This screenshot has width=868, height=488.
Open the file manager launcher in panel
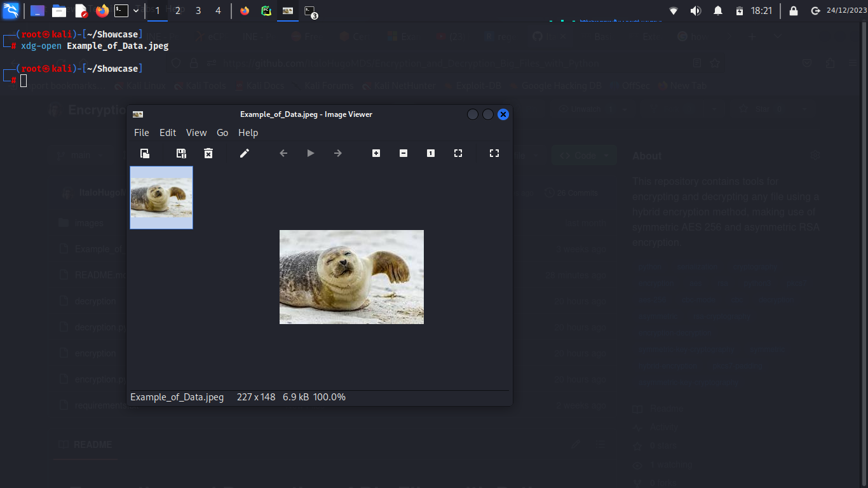59,11
